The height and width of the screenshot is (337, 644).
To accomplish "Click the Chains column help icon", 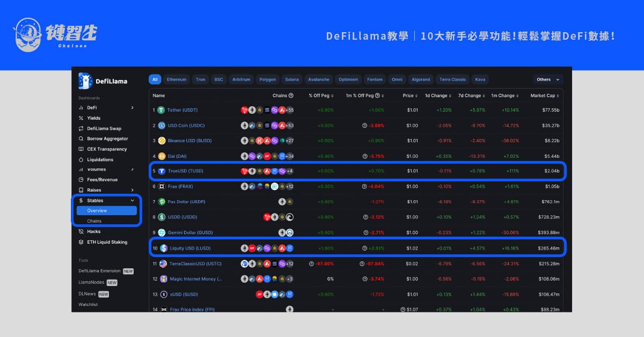I will click(x=291, y=96).
